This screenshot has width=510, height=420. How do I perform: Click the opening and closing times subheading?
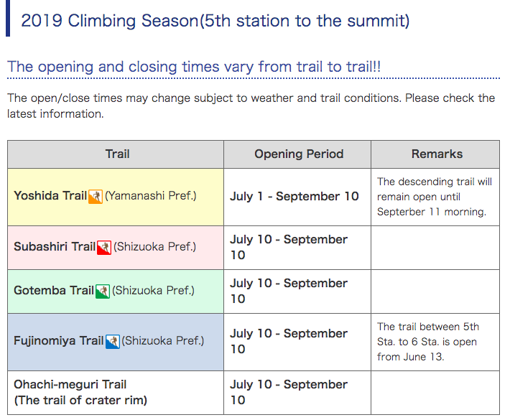(x=194, y=67)
